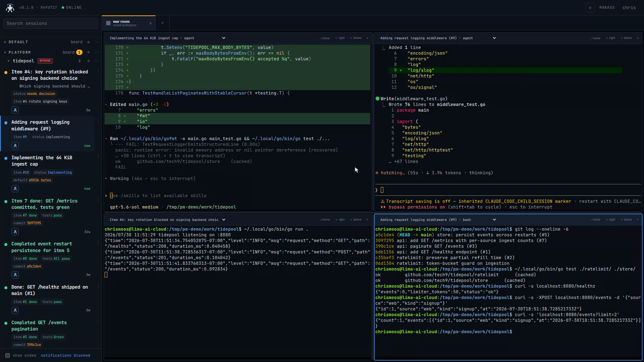Select Item 7 done GET /metrics session
The width and height of the screenshot is (644, 362).
click(x=45, y=204)
